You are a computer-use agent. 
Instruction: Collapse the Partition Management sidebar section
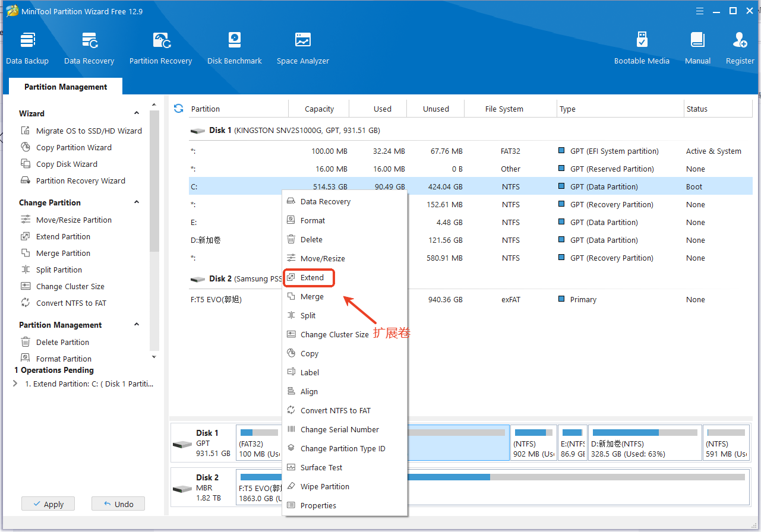click(x=137, y=325)
